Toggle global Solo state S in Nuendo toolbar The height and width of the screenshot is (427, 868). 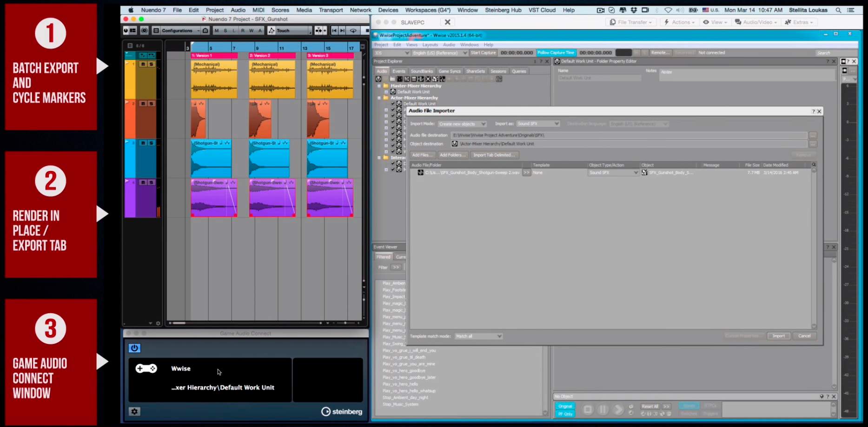pyautogui.click(x=225, y=31)
